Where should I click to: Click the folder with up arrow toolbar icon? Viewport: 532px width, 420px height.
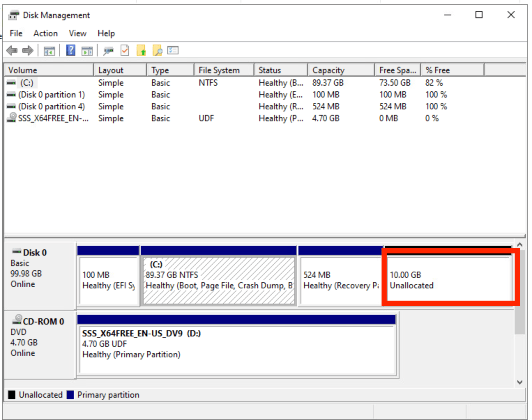point(141,50)
